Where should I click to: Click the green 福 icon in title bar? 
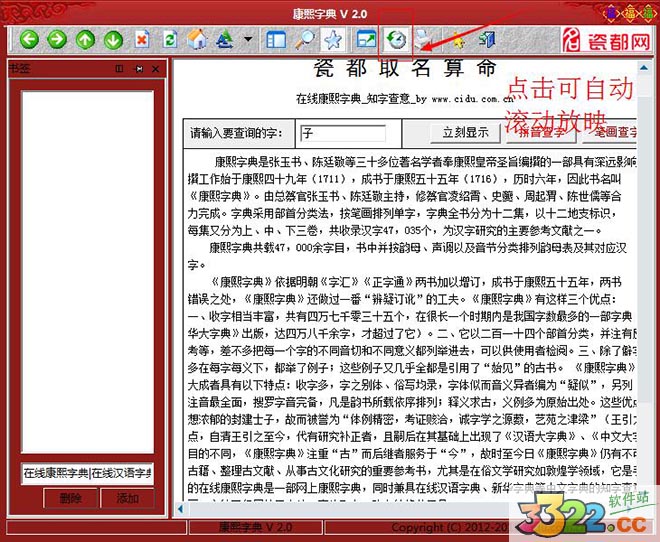[648, 13]
